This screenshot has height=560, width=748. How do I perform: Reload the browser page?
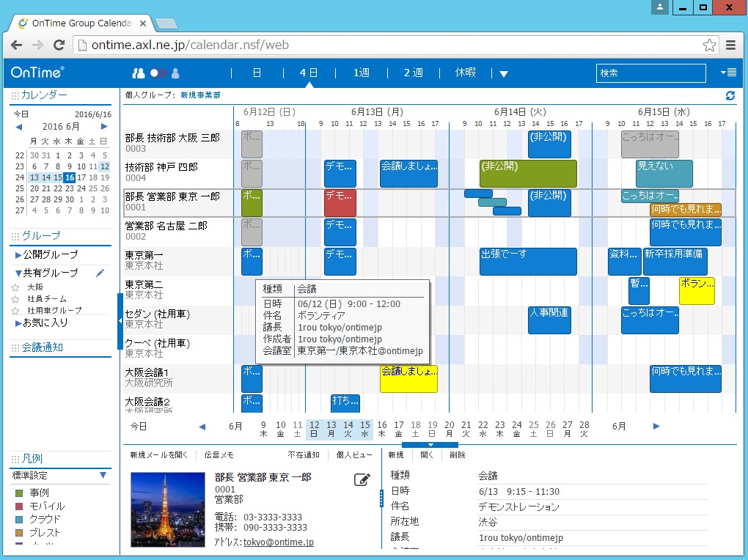point(59,45)
